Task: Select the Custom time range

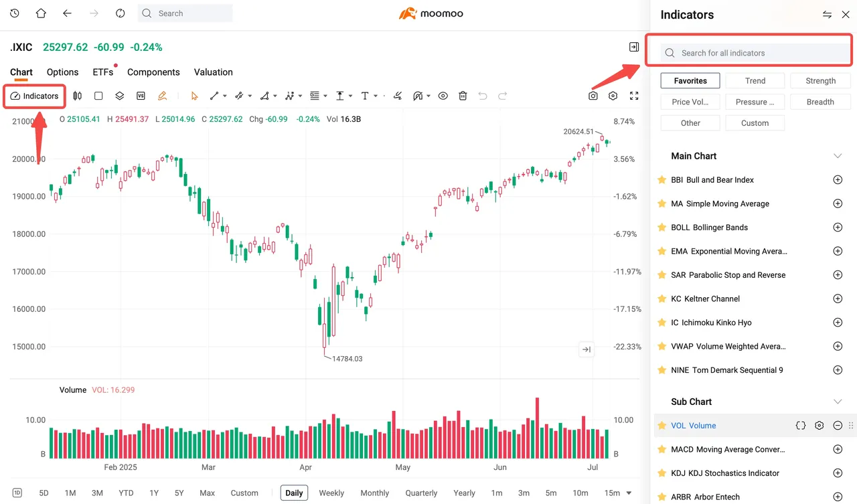Action: tap(244, 493)
